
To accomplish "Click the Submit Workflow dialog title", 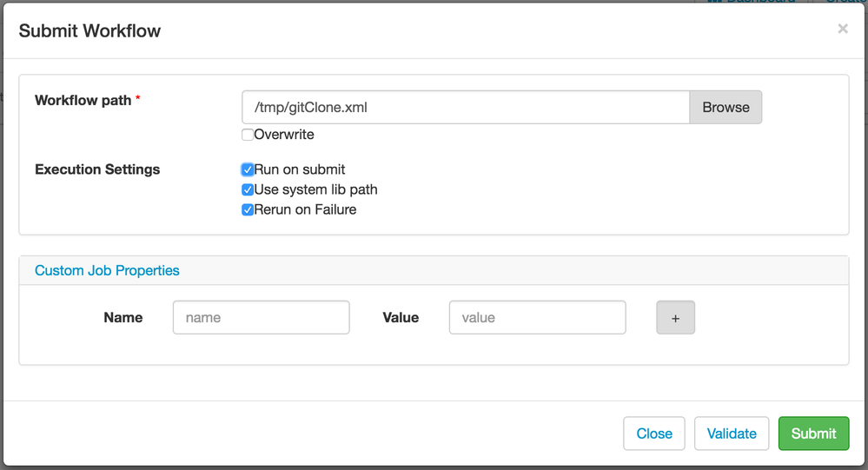I will pyautogui.click(x=89, y=30).
